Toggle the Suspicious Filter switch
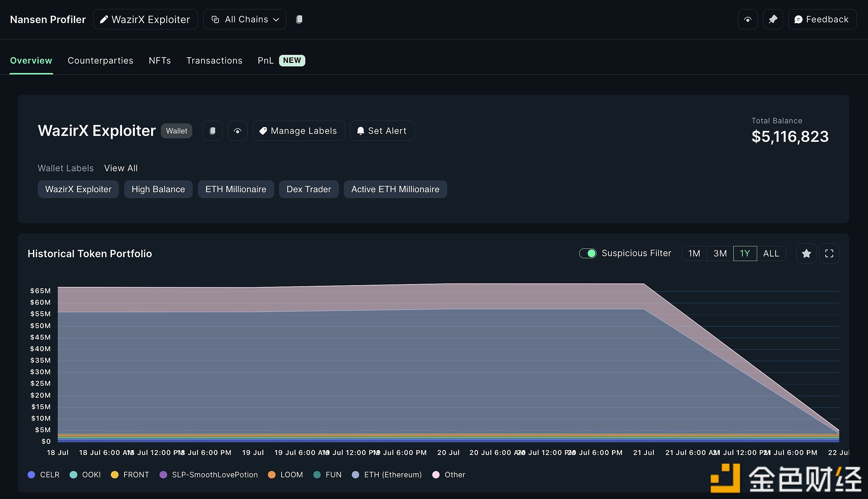The height and width of the screenshot is (499, 868). coord(588,253)
